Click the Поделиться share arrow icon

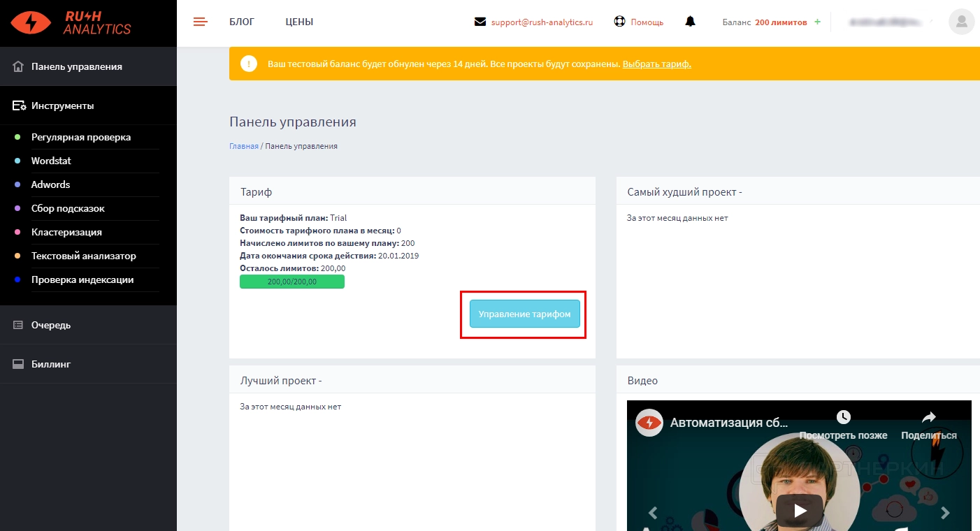point(929,417)
